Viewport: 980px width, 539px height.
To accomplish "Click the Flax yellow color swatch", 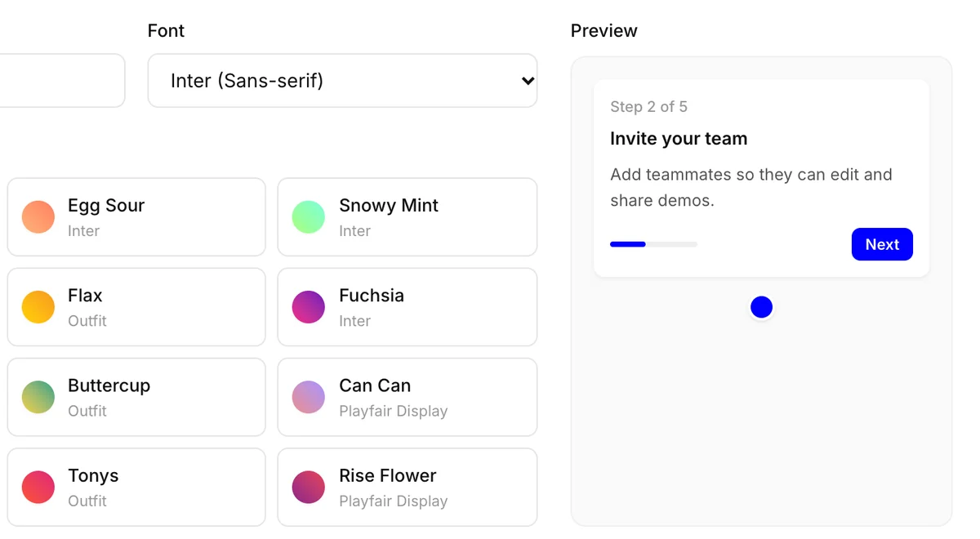I will pyautogui.click(x=38, y=307).
